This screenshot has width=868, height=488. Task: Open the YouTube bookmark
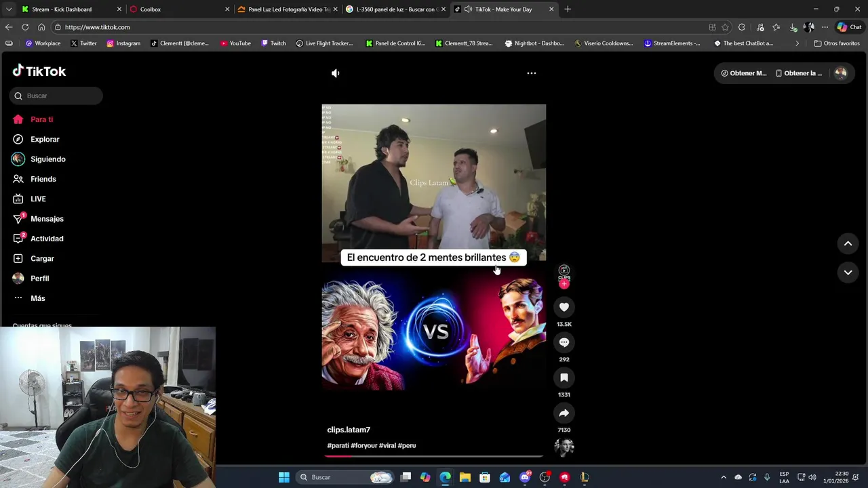235,43
